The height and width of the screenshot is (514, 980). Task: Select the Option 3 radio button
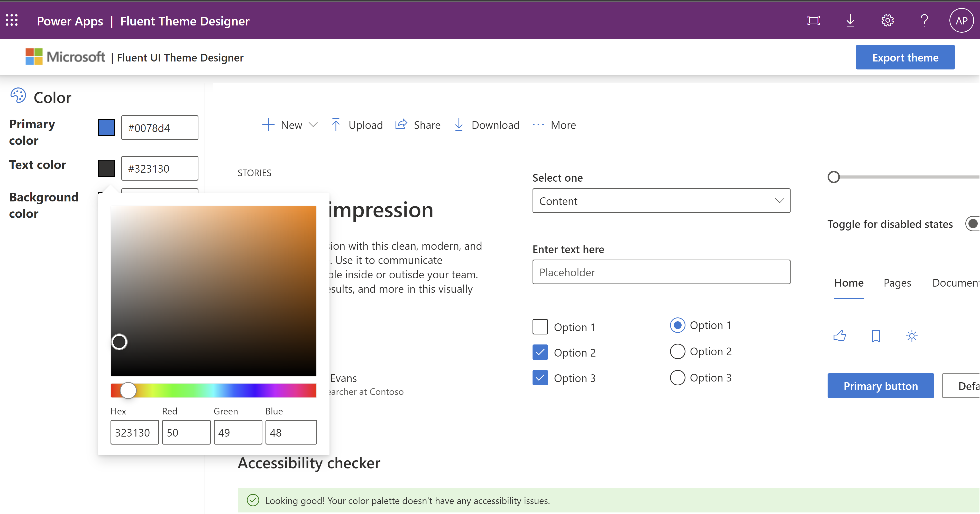pos(677,378)
